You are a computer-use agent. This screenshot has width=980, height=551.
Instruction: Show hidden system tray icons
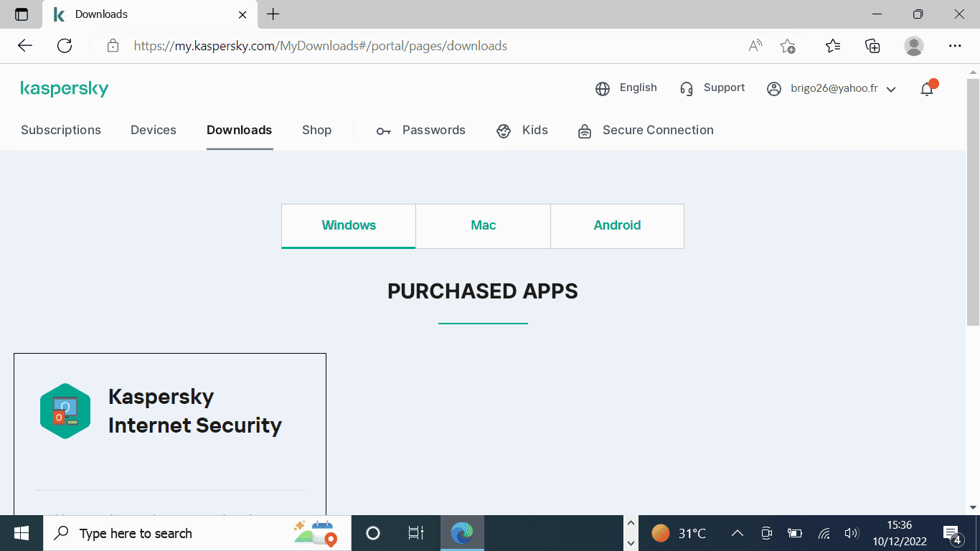tap(737, 533)
